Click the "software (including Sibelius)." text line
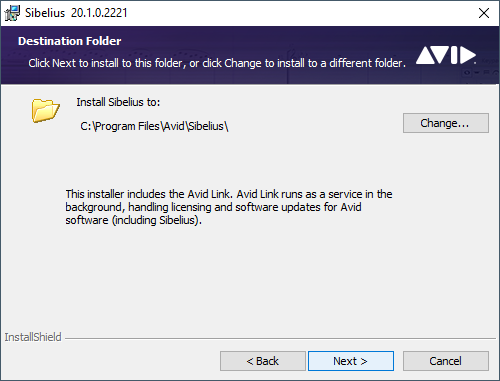 [133, 220]
